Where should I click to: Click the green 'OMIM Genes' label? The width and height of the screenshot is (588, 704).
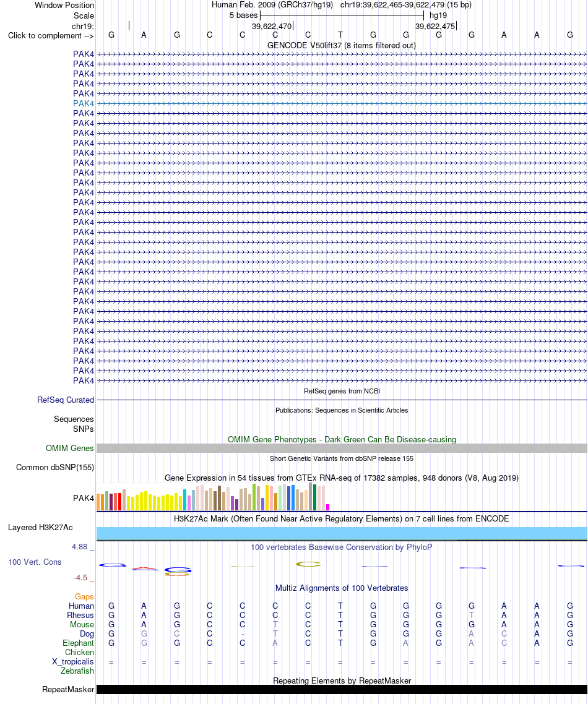[69, 449]
